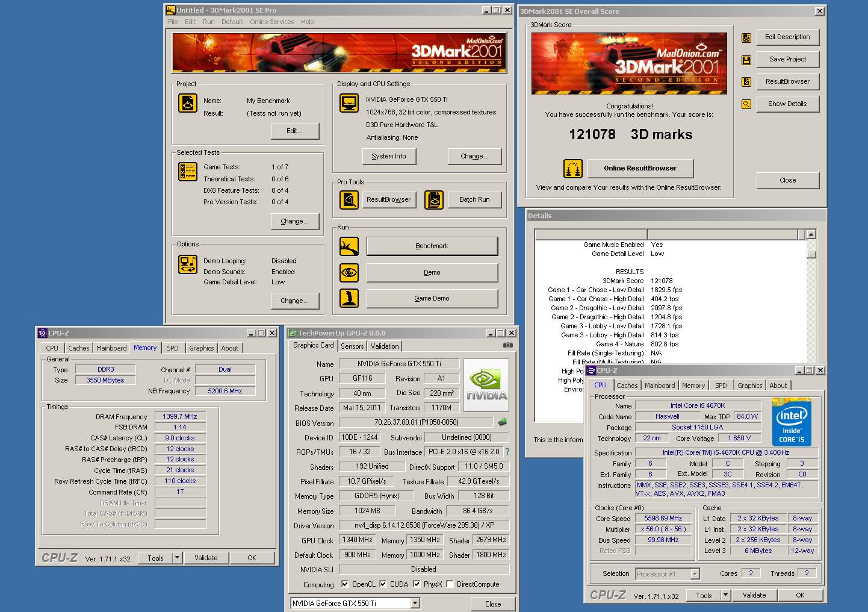Image resolution: width=868 pixels, height=612 pixels.
Task: Click the Save Project disk icon
Action: click(x=746, y=60)
